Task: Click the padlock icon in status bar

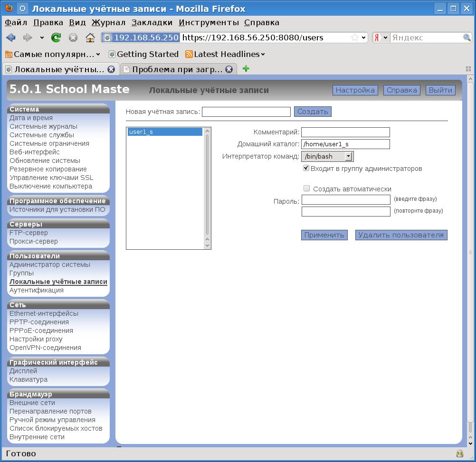Action: 459,453
